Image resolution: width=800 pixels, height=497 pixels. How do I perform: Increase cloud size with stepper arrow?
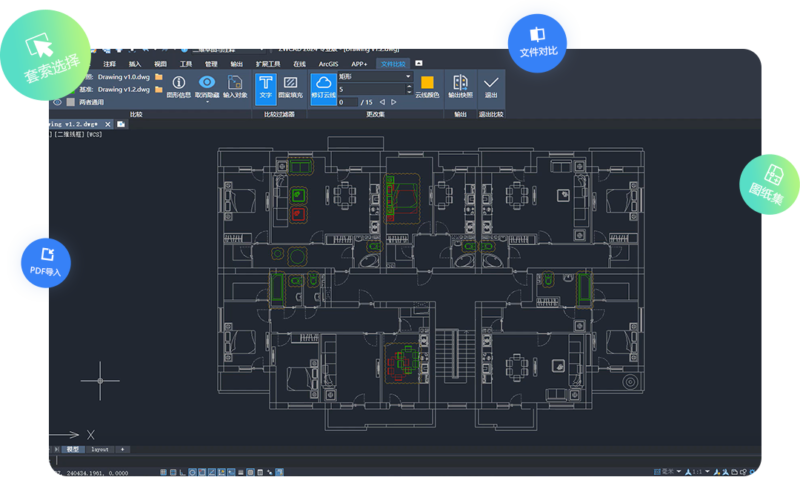408,87
